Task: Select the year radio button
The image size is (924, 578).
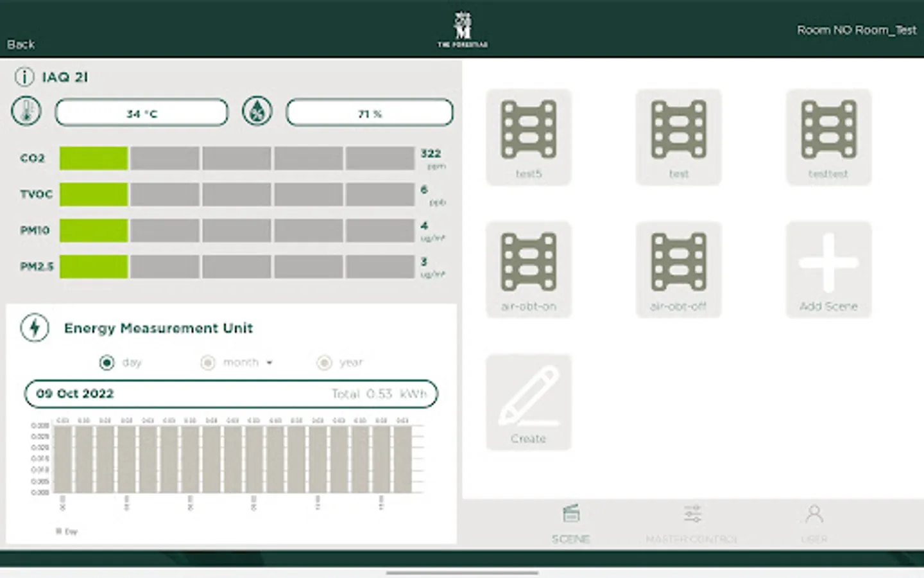Action: click(x=325, y=363)
